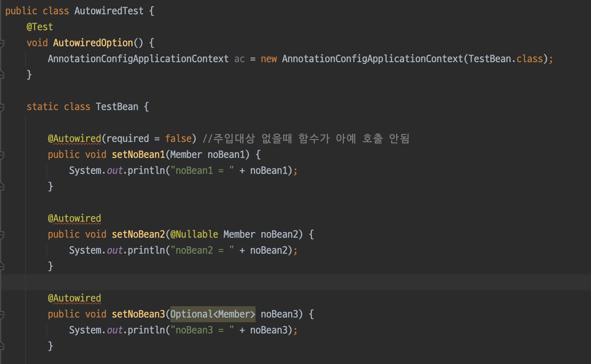Viewport: 591px width, 364px height.
Task: Click the noBean3 parameter name
Action: [279, 314]
